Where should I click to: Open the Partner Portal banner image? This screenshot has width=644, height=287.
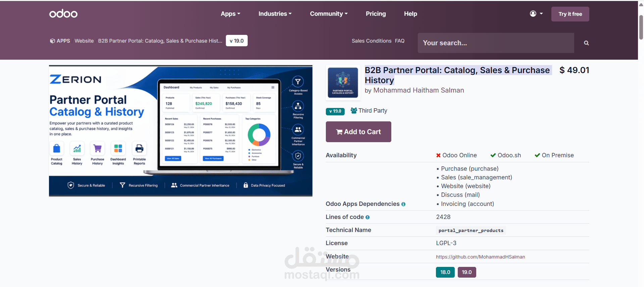[181, 131]
